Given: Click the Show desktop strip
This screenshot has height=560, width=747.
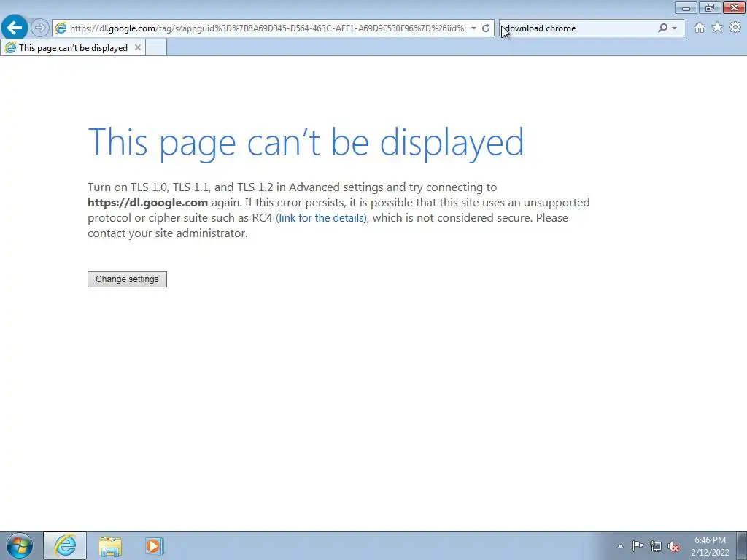Looking at the screenshot, I should point(742,545).
